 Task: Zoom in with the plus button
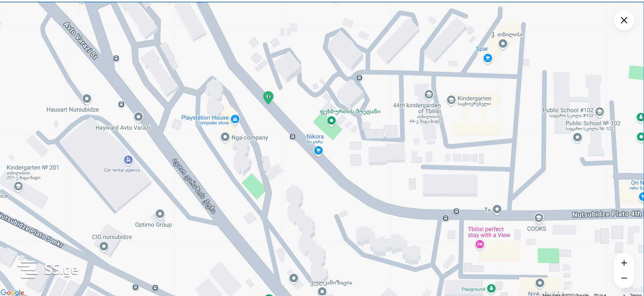(x=624, y=263)
